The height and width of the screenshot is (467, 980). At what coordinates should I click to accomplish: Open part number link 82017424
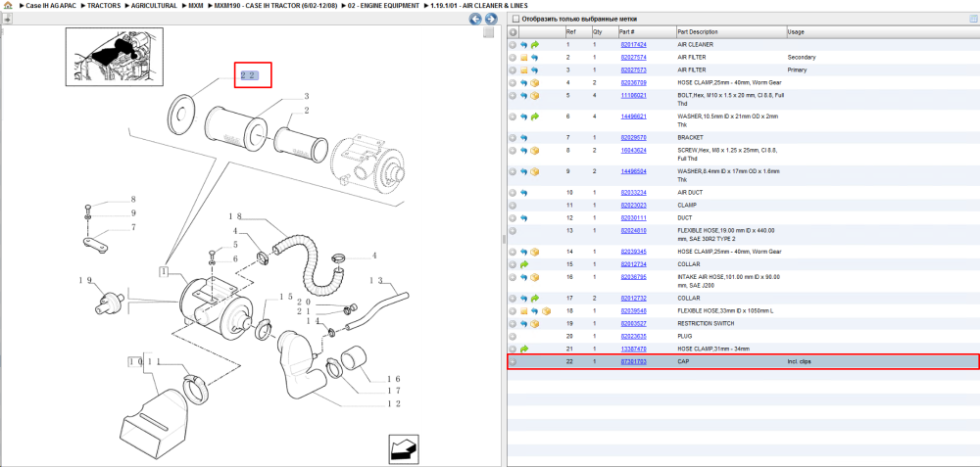pos(633,45)
